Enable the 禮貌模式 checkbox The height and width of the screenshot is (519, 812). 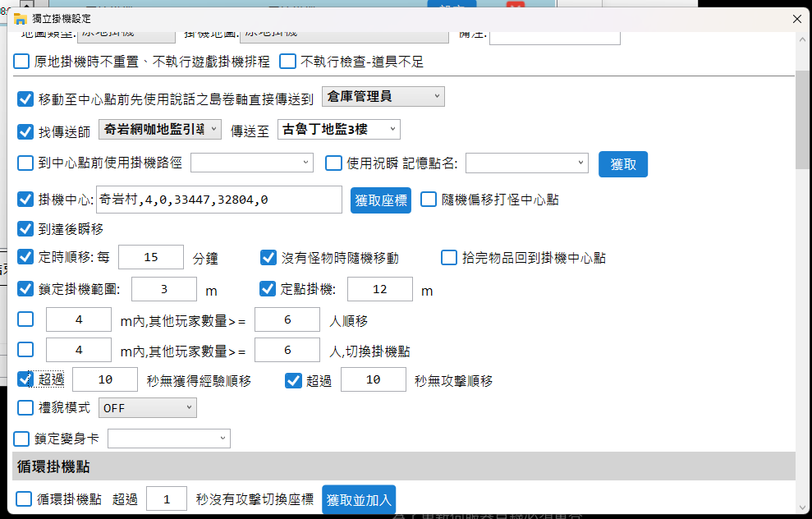pos(25,407)
